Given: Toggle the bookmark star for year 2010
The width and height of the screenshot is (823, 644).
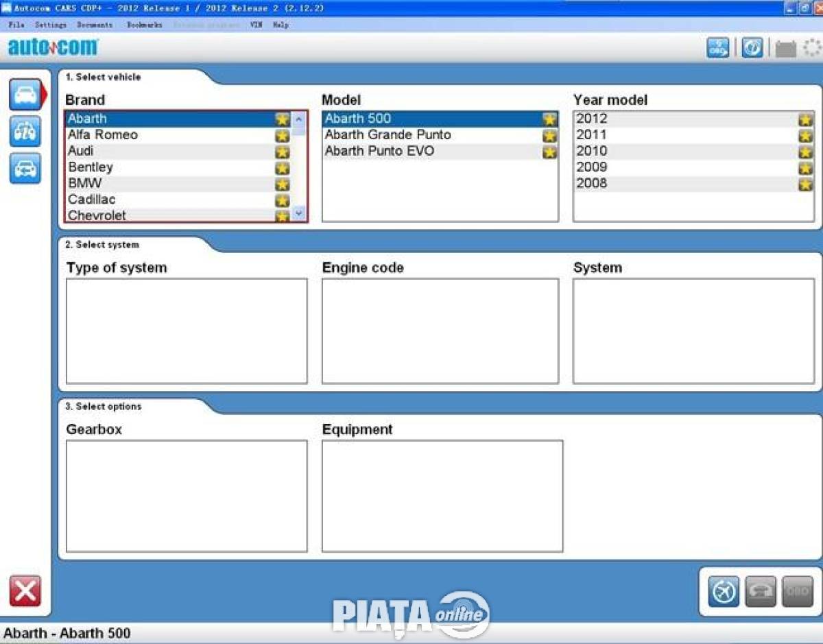Looking at the screenshot, I should pos(806,152).
